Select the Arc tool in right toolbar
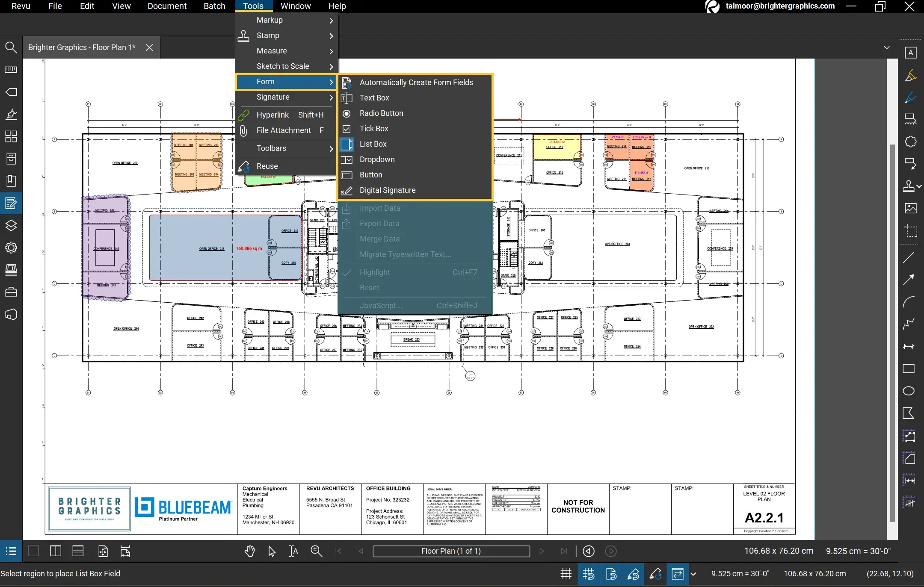The height and width of the screenshot is (587, 924). click(909, 302)
